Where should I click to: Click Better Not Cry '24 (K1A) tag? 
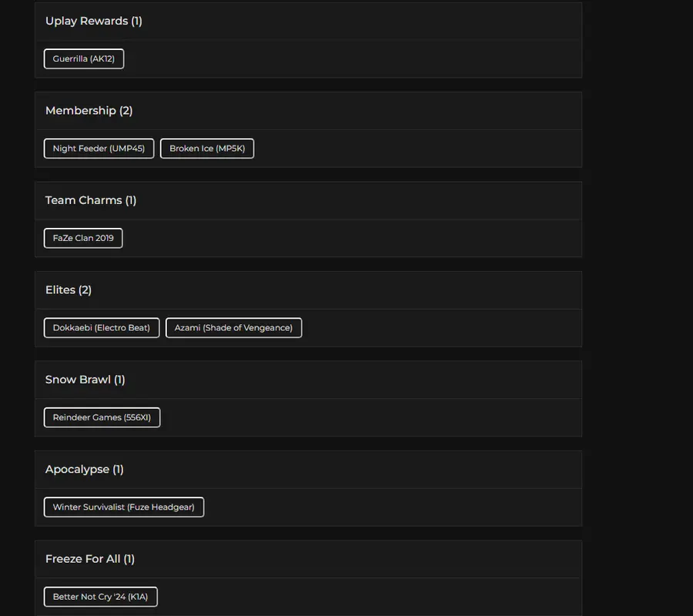click(x=100, y=597)
